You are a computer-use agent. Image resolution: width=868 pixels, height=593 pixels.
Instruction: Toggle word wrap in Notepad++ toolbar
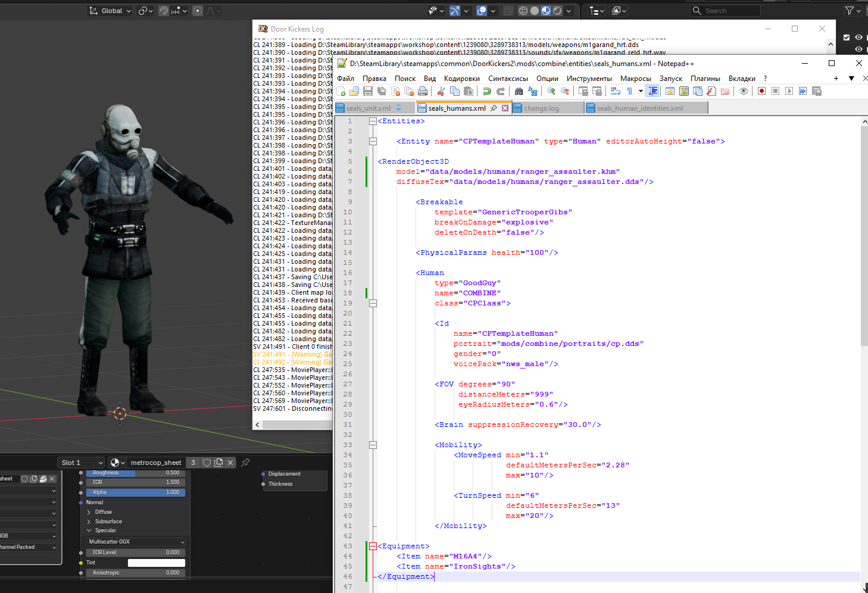[x=616, y=91]
